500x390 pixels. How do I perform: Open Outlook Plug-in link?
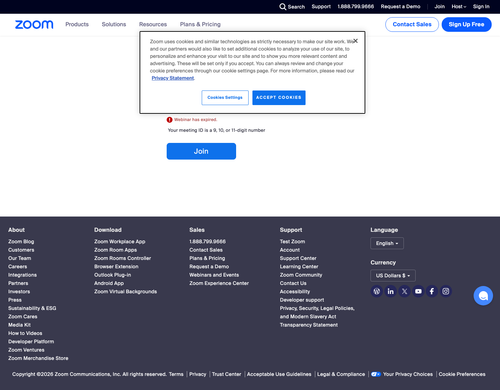pos(112,275)
